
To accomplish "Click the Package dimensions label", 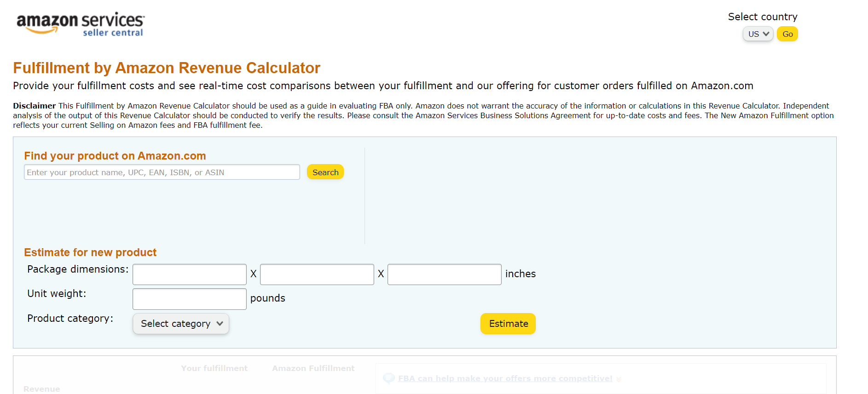I will 78,269.
